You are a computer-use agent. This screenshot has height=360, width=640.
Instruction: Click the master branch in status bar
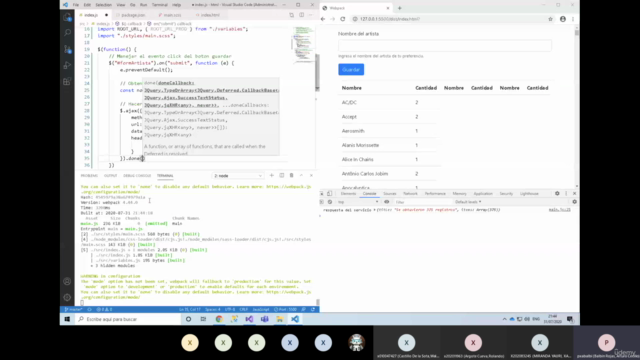click(73, 310)
